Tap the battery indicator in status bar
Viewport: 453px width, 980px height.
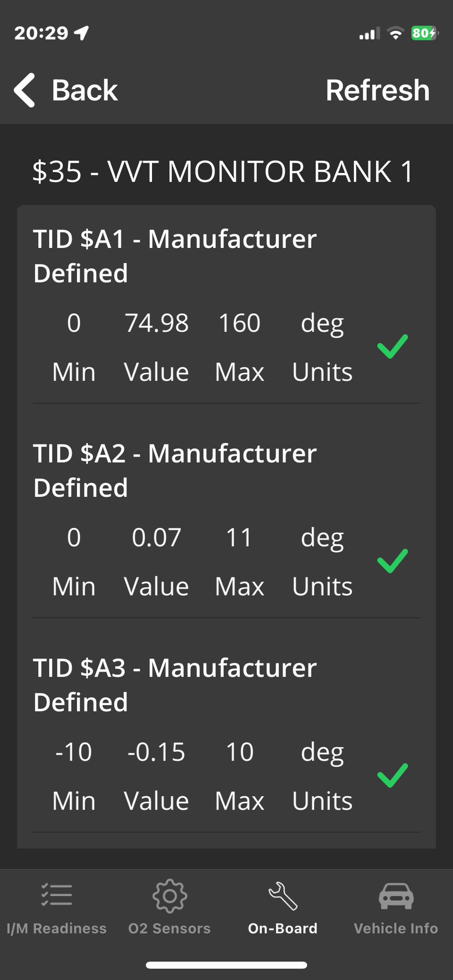click(x=424, y=33)
